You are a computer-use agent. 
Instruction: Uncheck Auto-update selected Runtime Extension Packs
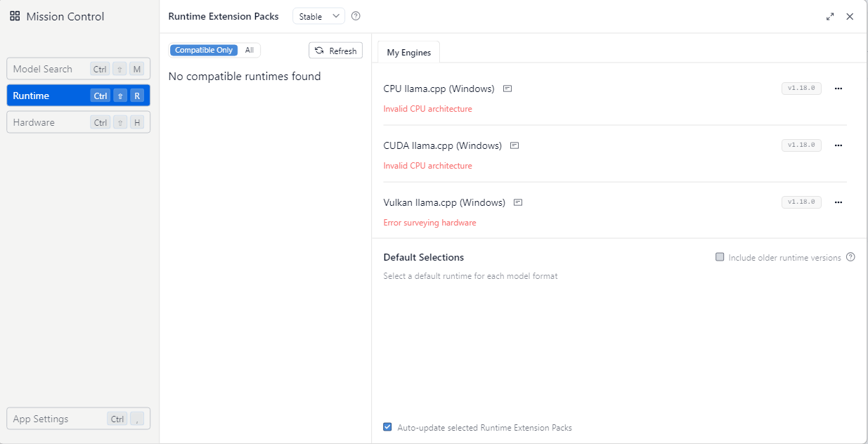pyautogui.click(x=387, y=427)
